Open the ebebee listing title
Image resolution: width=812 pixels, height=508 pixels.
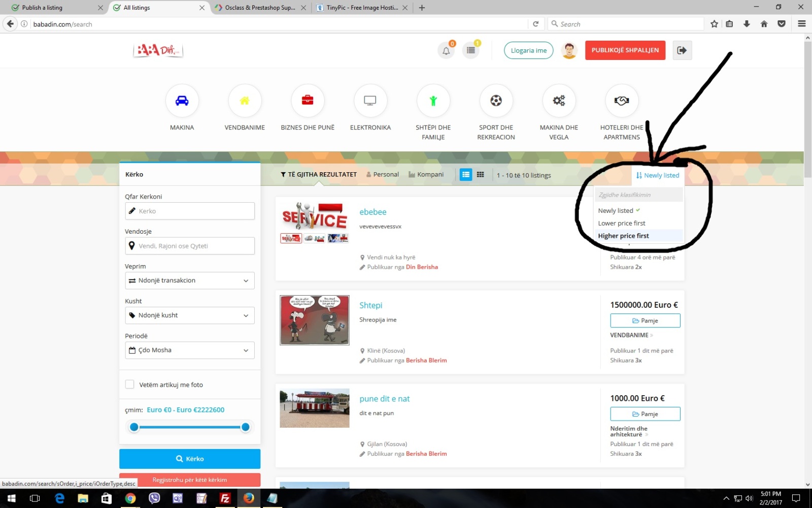pos(373,212)
